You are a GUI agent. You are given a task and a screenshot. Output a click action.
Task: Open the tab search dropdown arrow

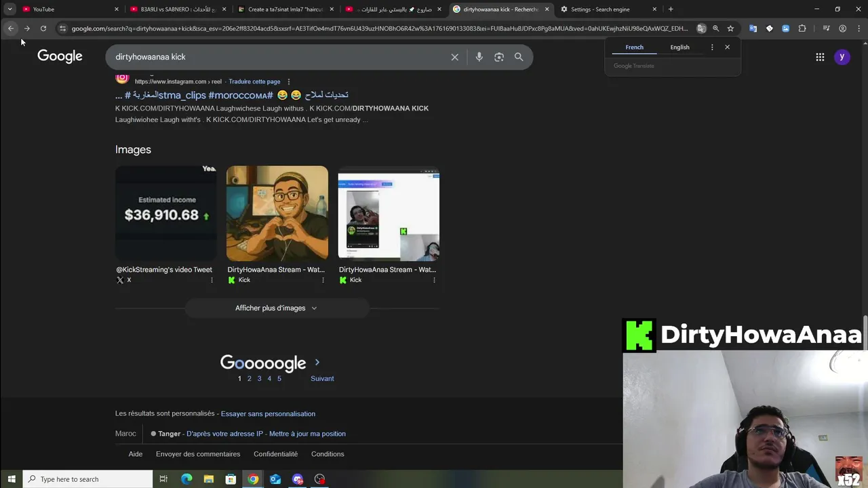click(9, 9)
